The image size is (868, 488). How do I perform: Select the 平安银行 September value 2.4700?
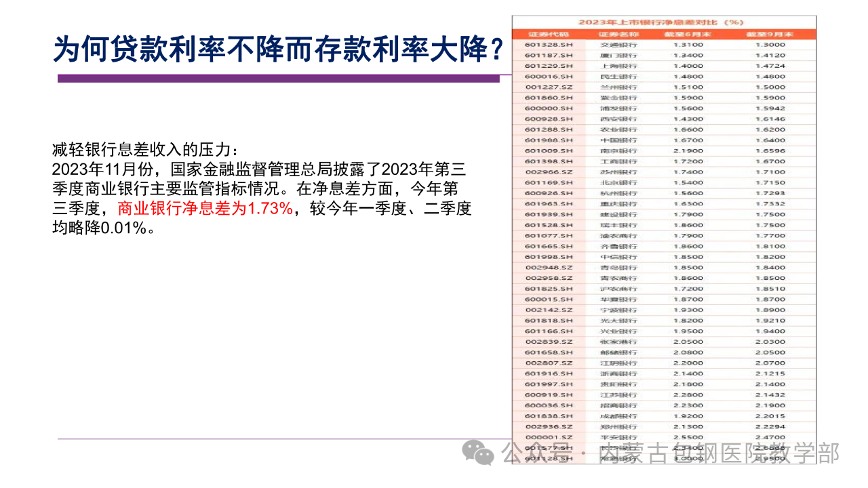(770, 437)
